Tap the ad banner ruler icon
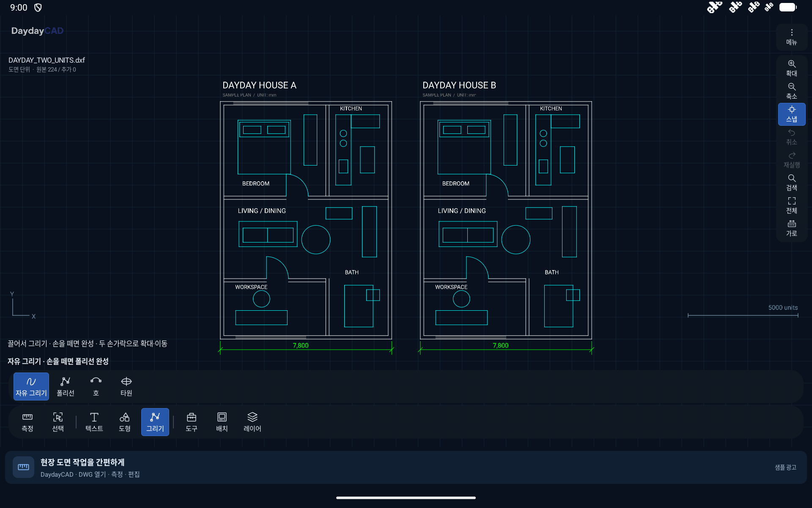The height and width of the screenshot is (508, 812). 24,467
